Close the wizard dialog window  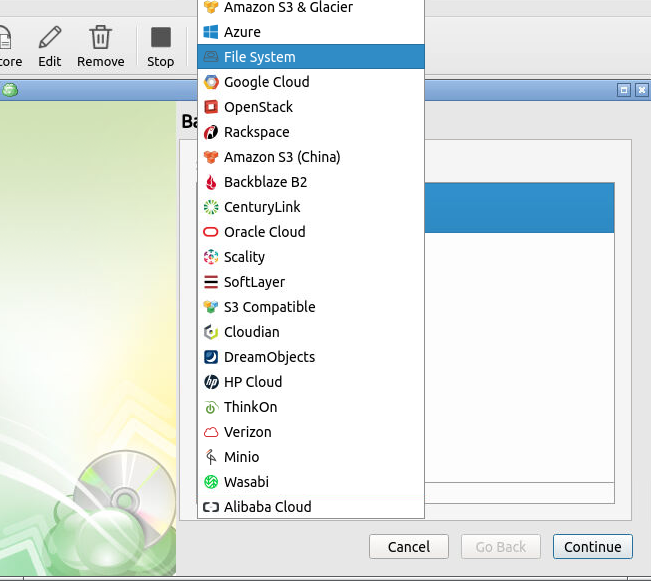tap(642, 90)
